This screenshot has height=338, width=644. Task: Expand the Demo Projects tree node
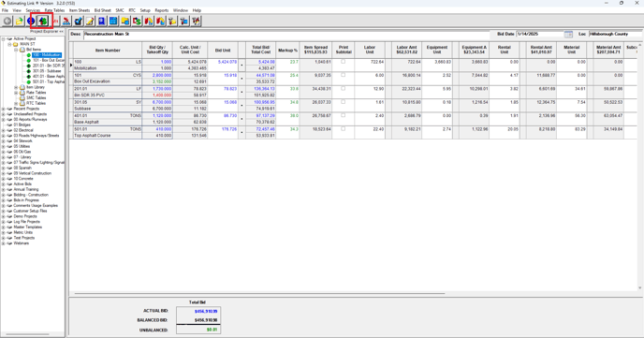click(x=4, y=216)
